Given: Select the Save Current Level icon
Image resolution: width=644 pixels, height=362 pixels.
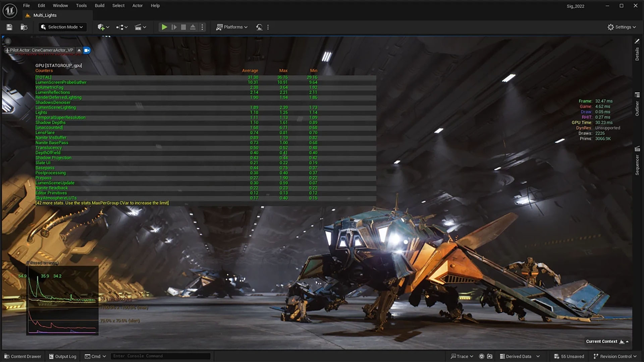Looking at the screenshot, I should point(9,27).
